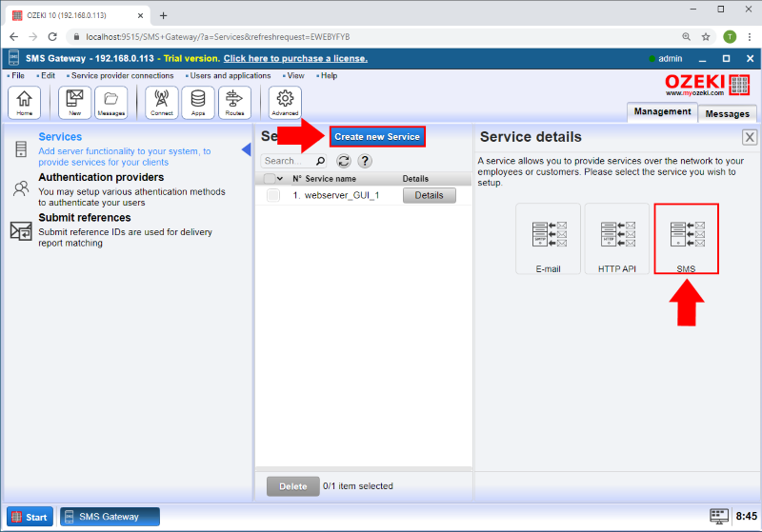Open Authentication providers section

pyautogui.click(x=101, y=177)
